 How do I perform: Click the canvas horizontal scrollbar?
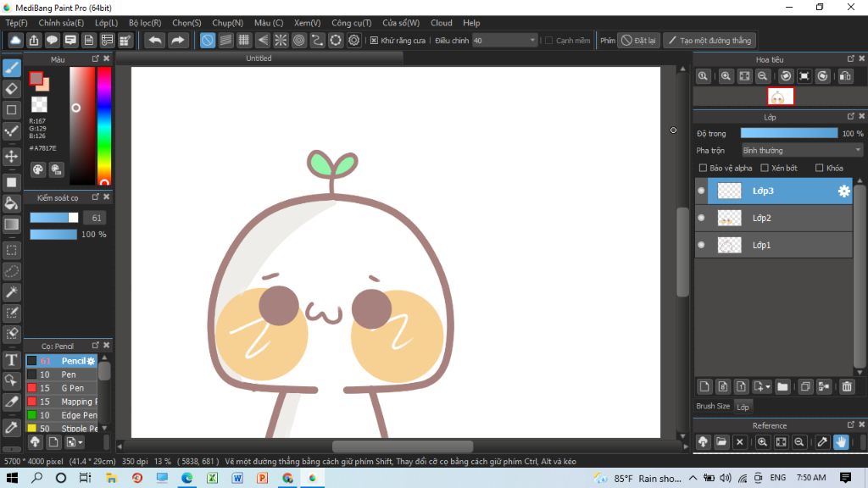(403, 446)
